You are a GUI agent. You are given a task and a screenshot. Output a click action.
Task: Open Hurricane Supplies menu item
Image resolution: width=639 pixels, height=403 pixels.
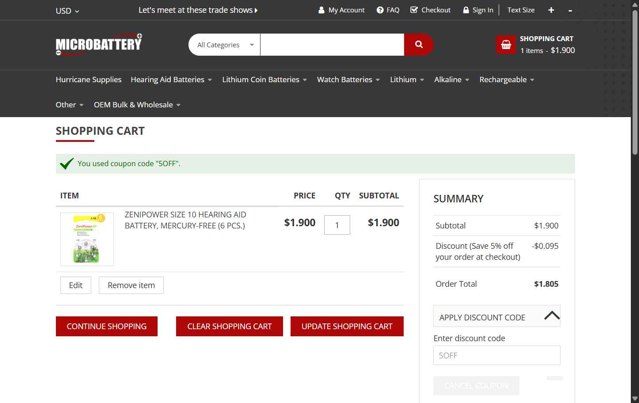(88, 79)
